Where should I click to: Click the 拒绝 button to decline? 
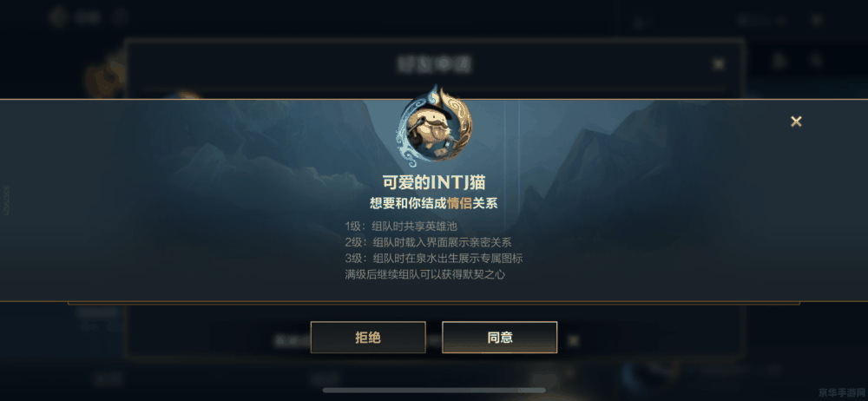[368, 338]
